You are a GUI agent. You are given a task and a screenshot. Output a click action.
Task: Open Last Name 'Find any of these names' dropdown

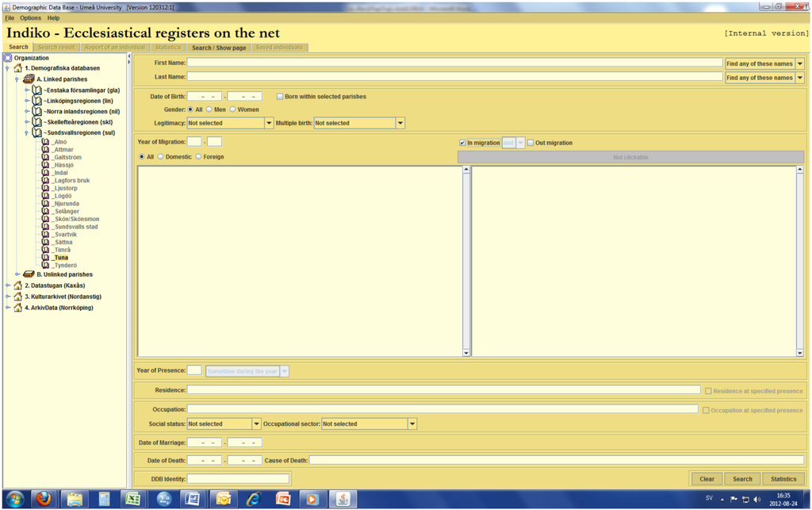click(800, 78)
